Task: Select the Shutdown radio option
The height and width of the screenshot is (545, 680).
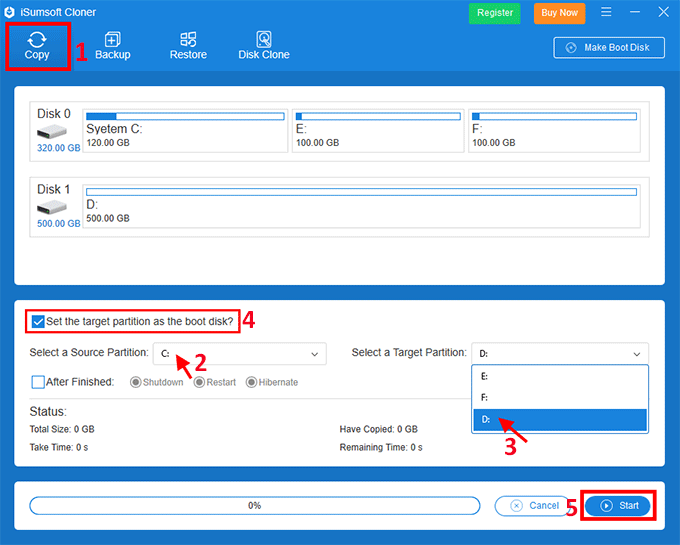Action: 135,382
